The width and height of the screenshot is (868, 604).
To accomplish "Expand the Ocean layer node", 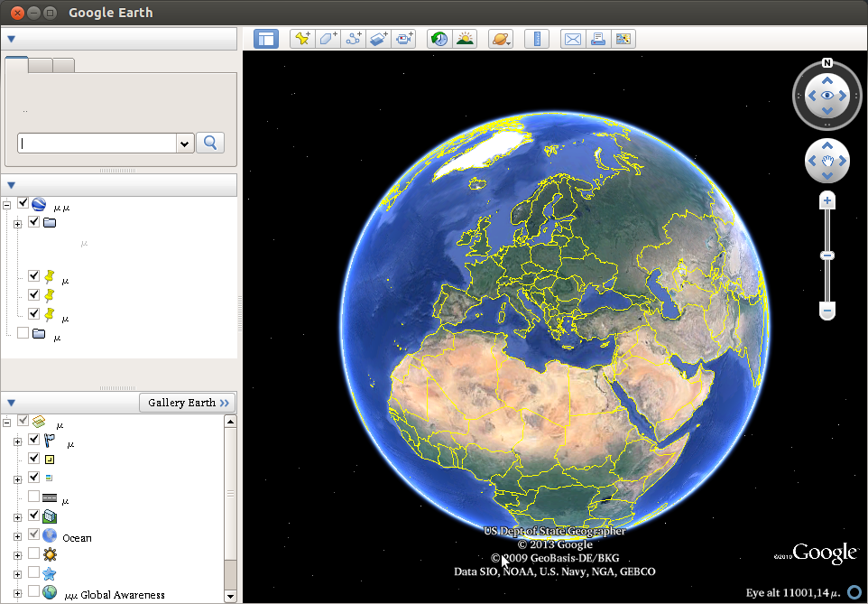I will [18, 536].
